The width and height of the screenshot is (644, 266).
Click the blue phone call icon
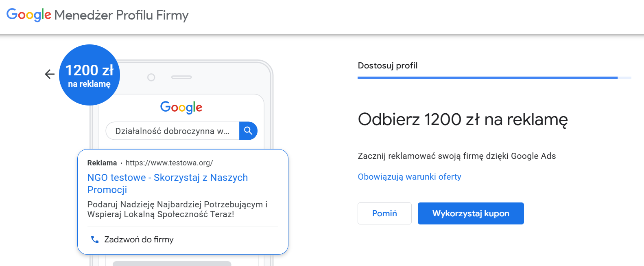95,240
